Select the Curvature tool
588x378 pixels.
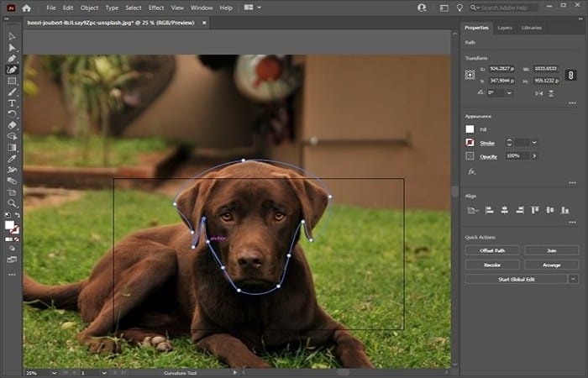click(x=12, y=70)
